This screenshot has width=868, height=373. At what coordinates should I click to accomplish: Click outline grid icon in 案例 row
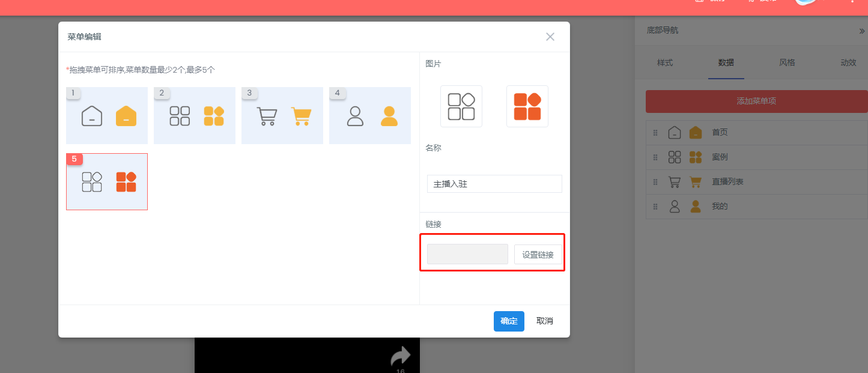pos(675,157)
